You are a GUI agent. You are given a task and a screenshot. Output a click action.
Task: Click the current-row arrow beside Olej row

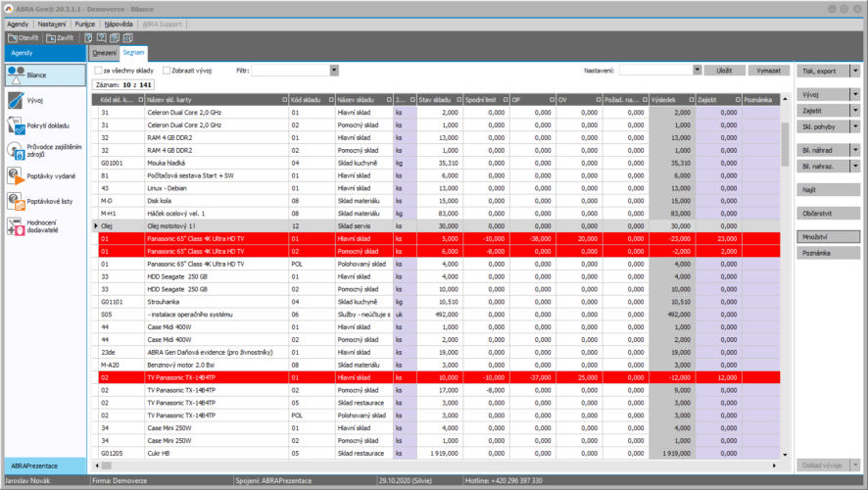coord(96,226)
